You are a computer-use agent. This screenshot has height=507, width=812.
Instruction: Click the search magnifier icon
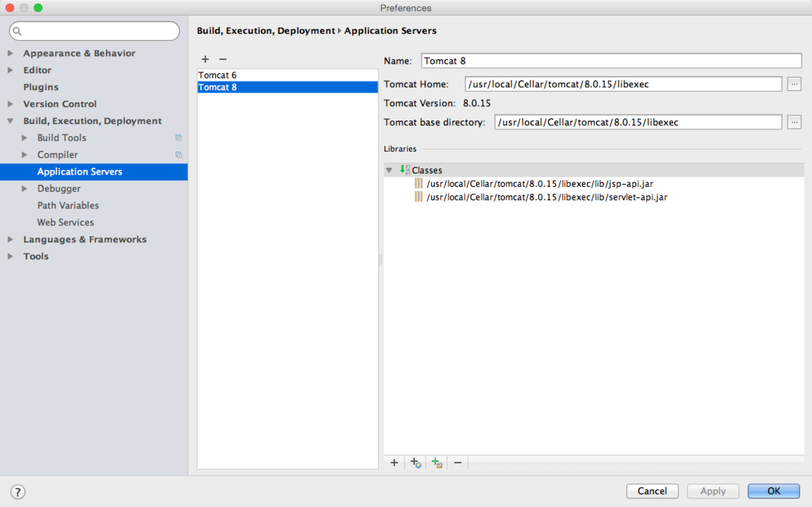17,31
